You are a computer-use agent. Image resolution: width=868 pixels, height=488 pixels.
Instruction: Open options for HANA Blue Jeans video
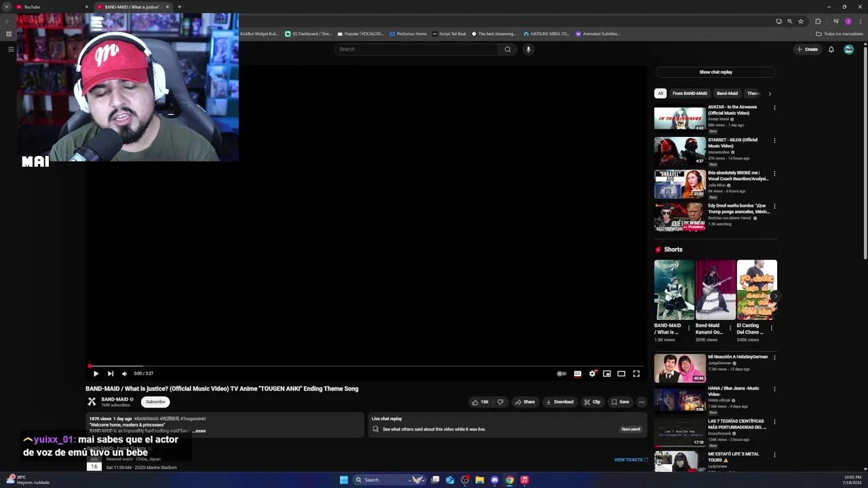tap(774, 389)
